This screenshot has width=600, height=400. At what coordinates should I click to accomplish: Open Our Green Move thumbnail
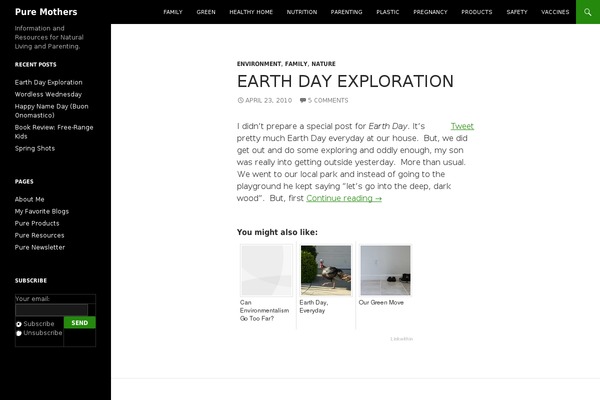click(385, 272)
